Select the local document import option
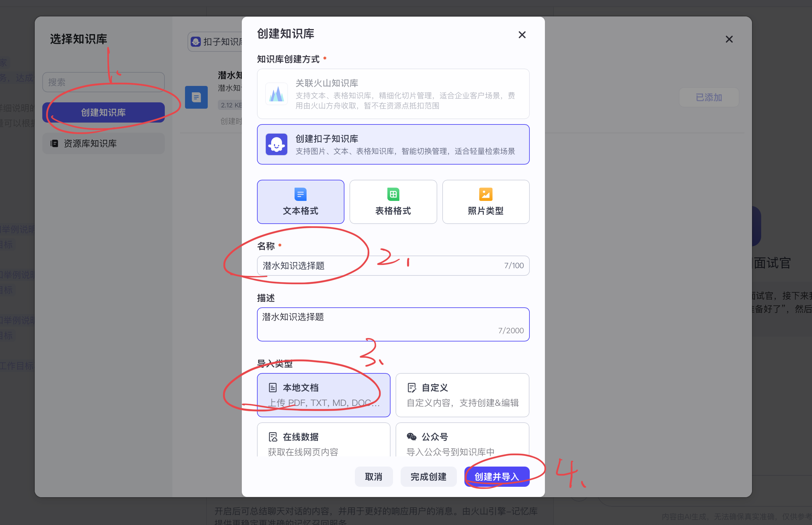812x525 pixels. [x=323, y=395]
